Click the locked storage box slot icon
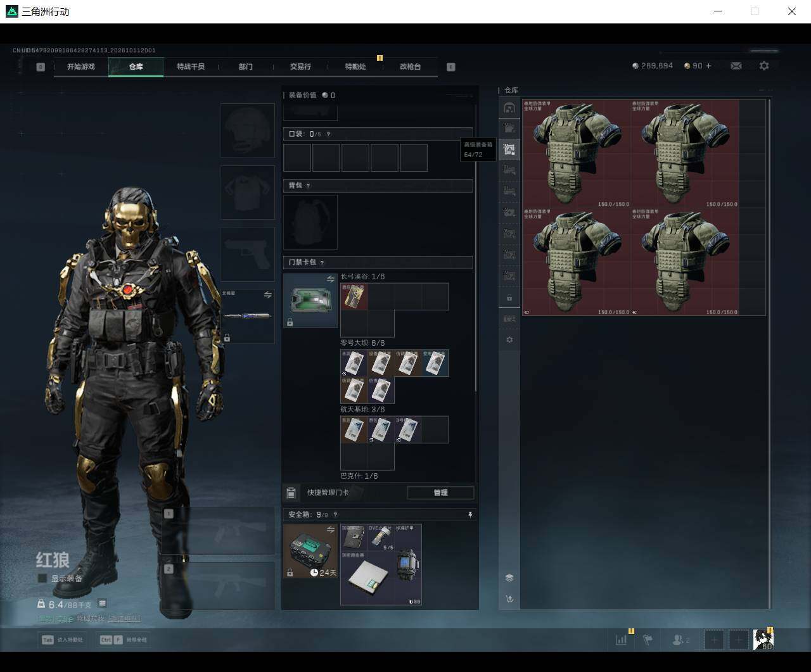811x672 pixels. click(x=509, y=298)
